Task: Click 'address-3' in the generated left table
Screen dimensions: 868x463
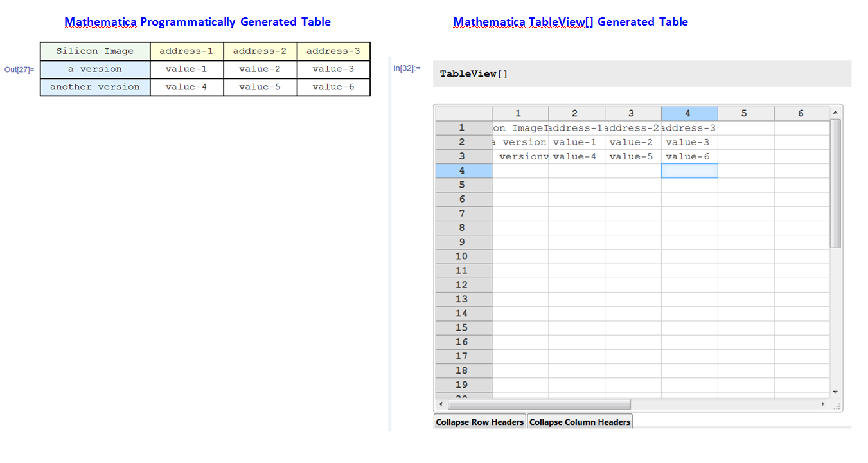Action: tap(333, 51)
